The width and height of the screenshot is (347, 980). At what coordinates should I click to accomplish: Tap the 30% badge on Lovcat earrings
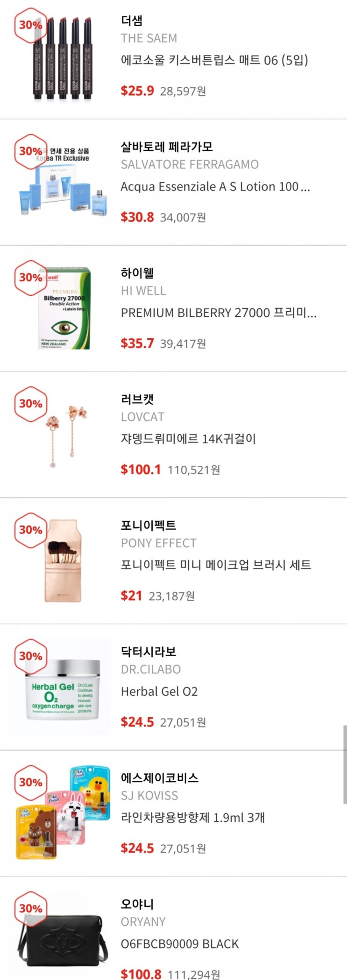[x=30, y=403]
